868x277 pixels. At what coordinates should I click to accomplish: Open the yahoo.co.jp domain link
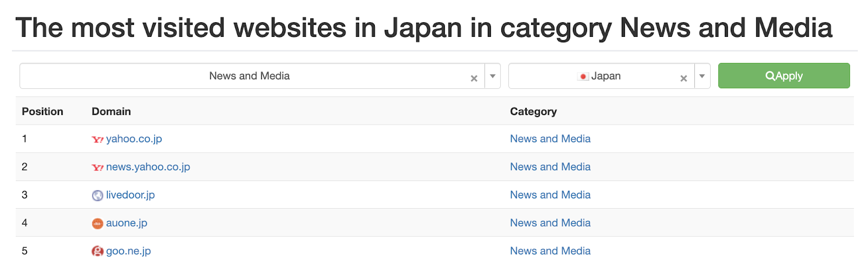click(x=134, y=139)
